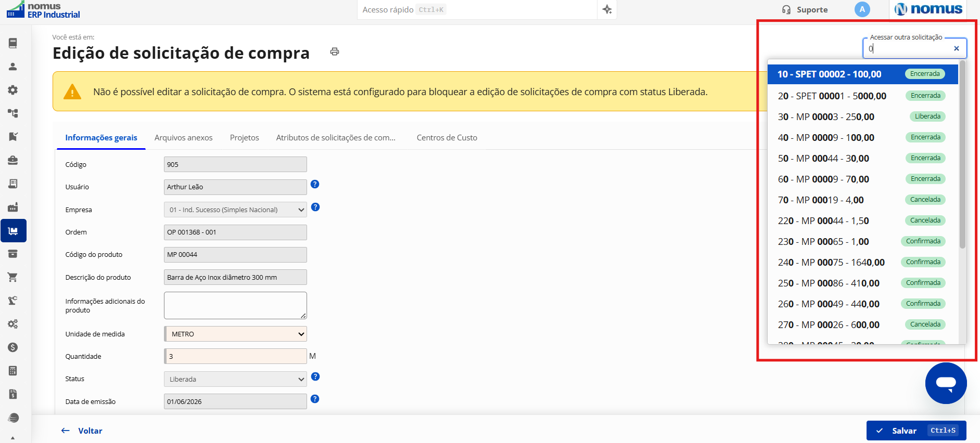Click the Quantidade input field
980x443 pixels.
[x=235, y=356]
